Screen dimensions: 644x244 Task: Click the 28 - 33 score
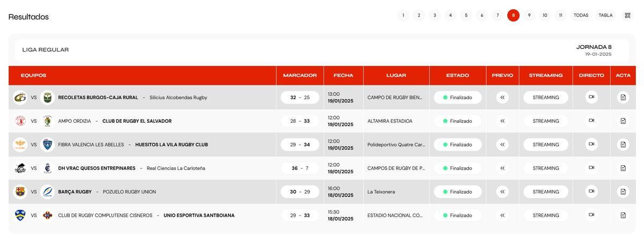[x=300, y=121]
